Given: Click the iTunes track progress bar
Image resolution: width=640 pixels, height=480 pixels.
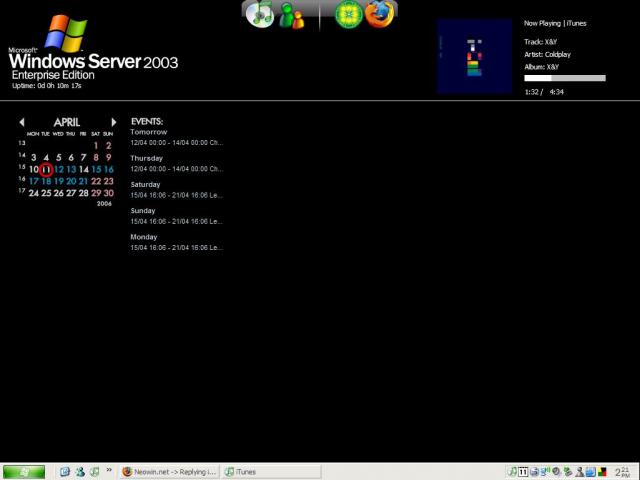Looking at the screenshot, I should tap(565, 78).
